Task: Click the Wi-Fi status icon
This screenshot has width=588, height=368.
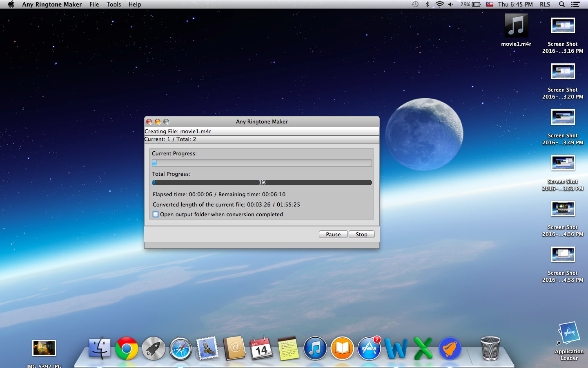Action: point(439,4)
